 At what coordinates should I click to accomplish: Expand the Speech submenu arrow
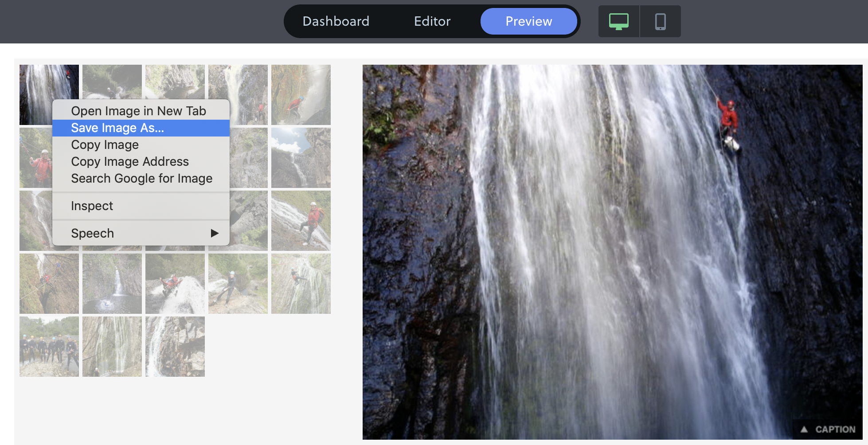point(215,233)
